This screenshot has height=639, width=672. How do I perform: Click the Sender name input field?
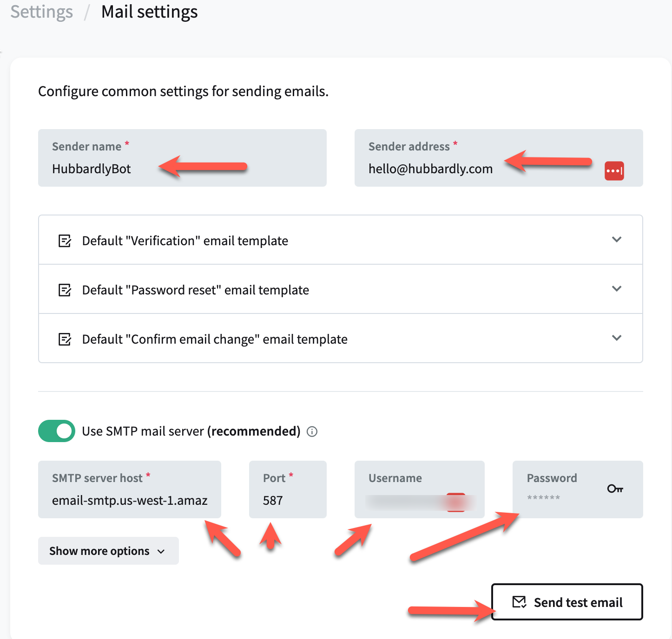coord(182,168)
